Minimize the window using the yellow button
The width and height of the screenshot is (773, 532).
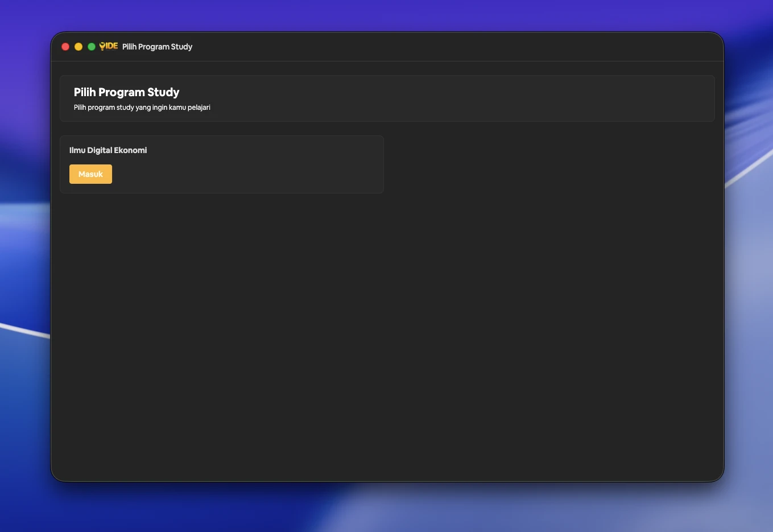click(x=78, y=47)
